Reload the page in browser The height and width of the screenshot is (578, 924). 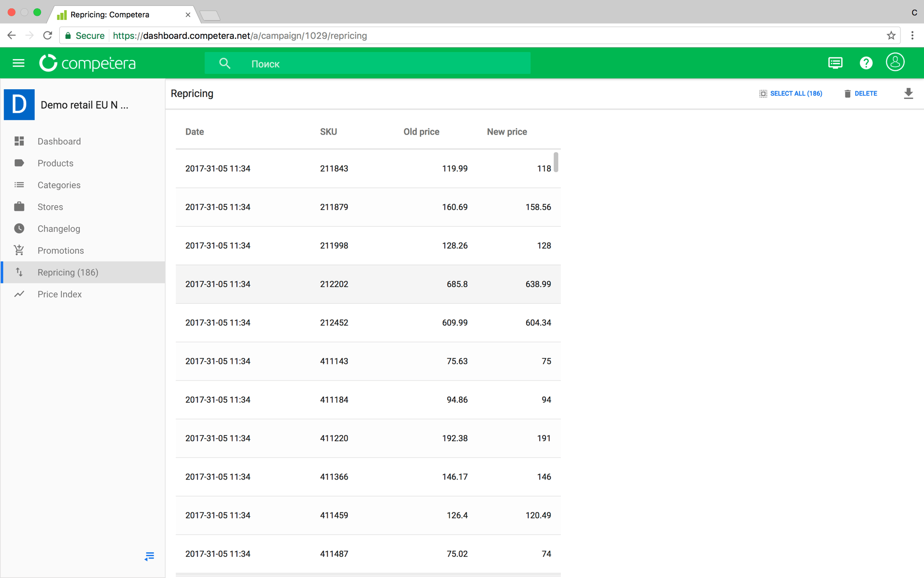tap(48, 36)
